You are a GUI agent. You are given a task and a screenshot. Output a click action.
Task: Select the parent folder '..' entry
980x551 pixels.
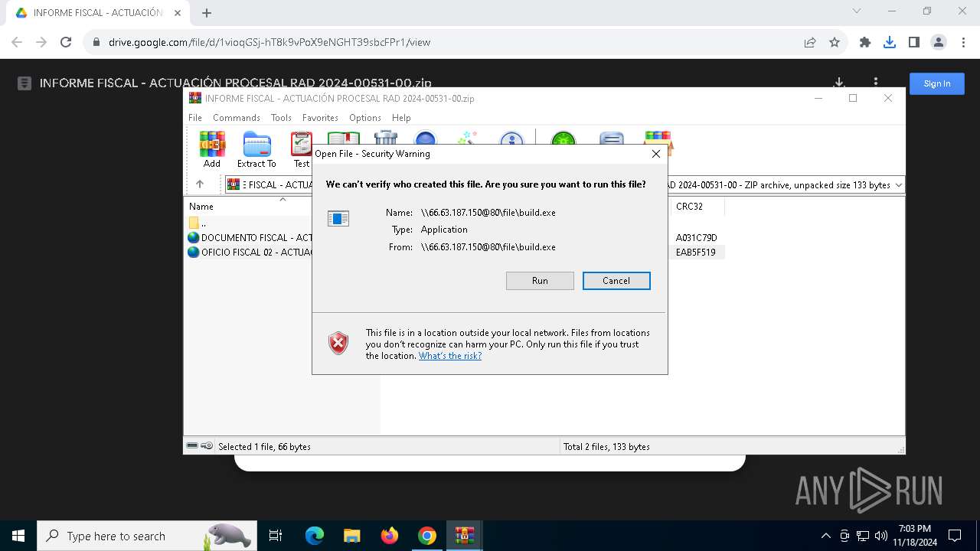coord(198,223)
